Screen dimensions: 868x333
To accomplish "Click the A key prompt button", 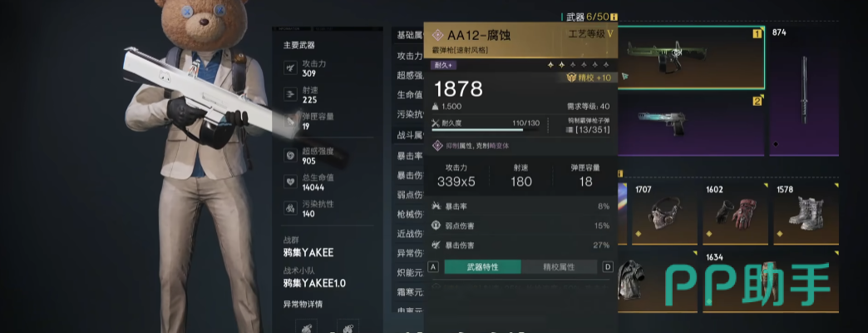I will coord(433,267).
